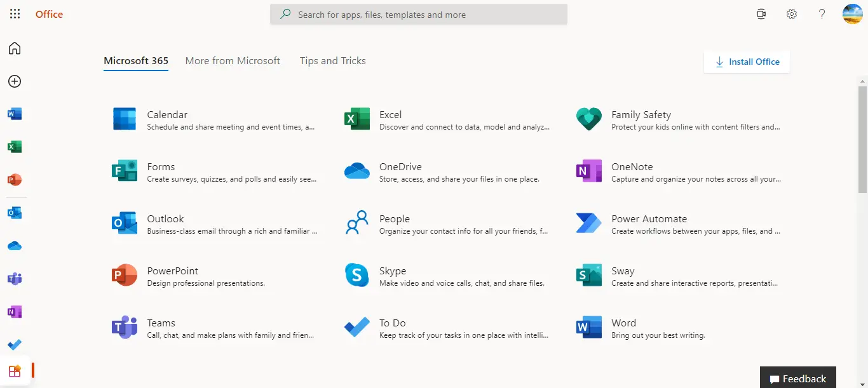Viewport: 868px width, 388px height.
Task: Launch OneDrive from the left sidebar
Action: [x=15, y=246]
